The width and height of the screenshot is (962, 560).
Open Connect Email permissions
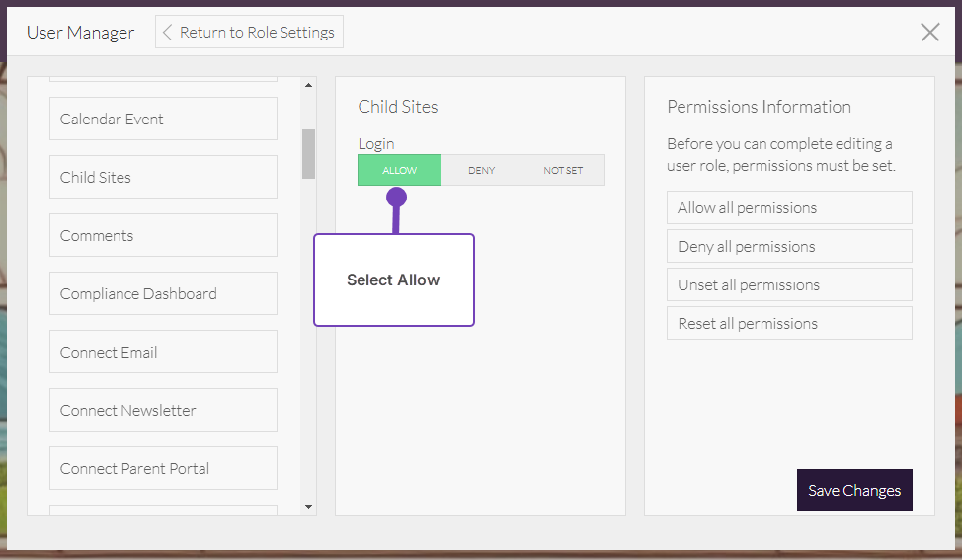pos(163,352)
